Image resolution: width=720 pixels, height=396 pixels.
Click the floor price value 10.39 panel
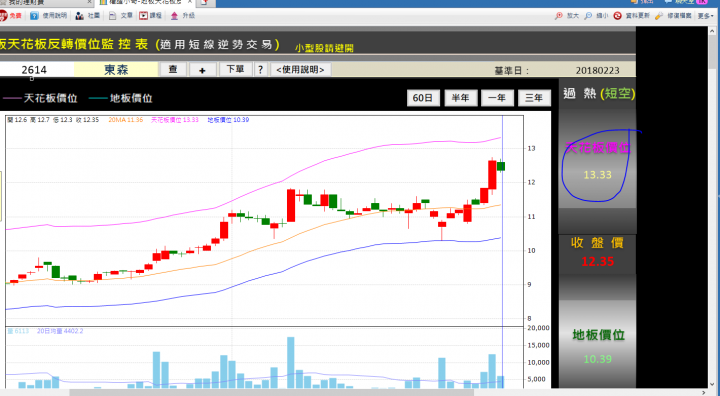597,359
